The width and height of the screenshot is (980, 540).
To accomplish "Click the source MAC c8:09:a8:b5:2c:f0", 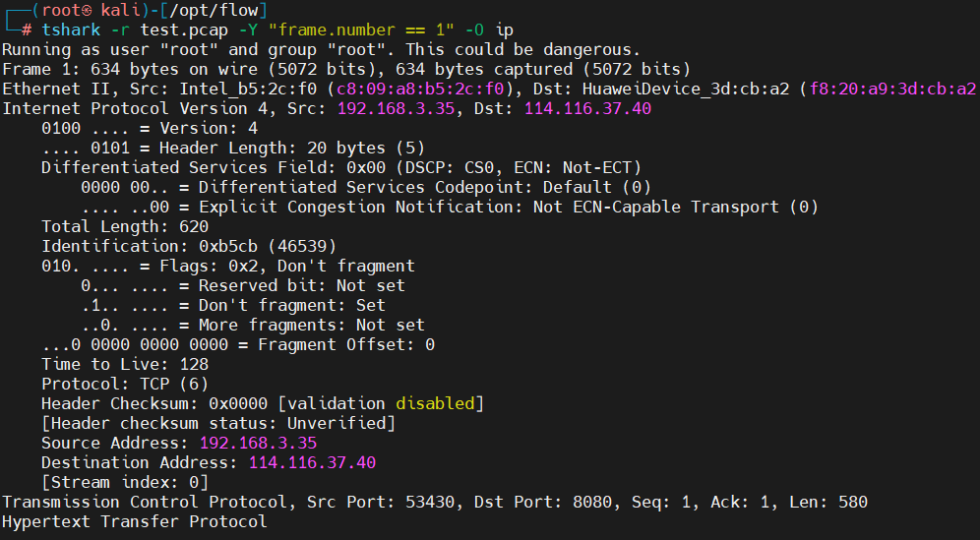I will (420, 89).
